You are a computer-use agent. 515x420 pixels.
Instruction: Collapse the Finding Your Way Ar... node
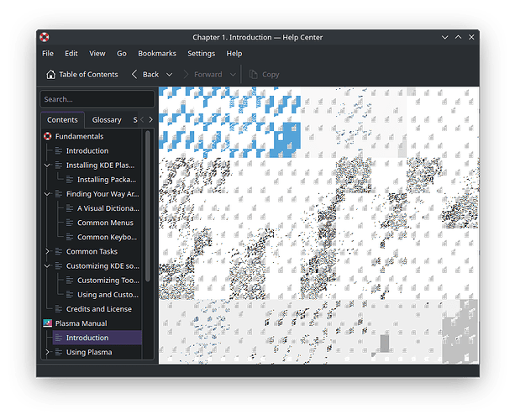[x=47, y=194]
